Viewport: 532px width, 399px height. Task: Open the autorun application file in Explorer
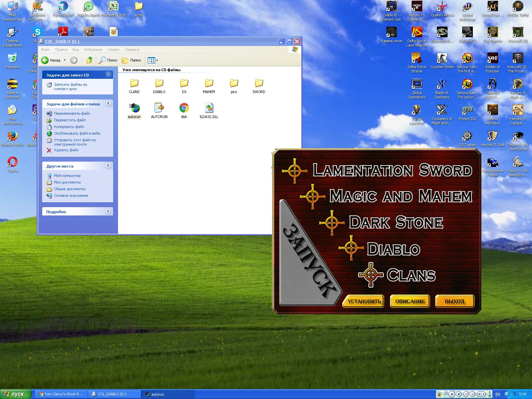134,108
